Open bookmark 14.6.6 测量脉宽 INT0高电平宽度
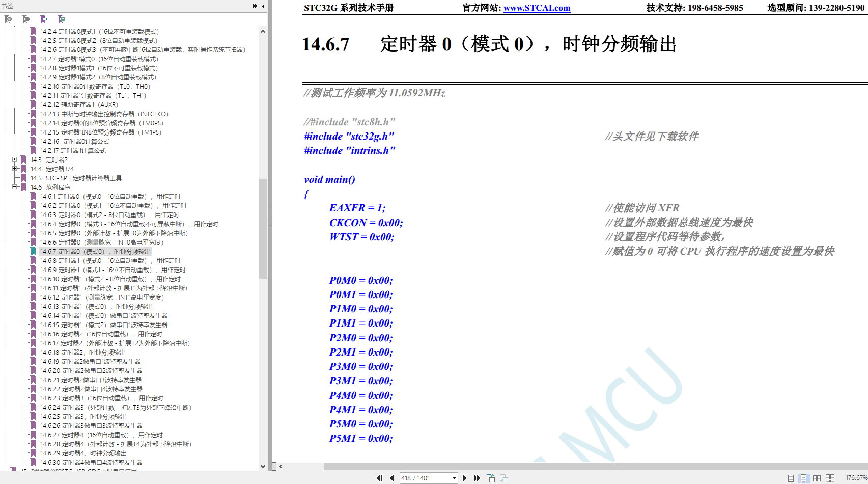The width and height of the screenshot is (868, 484). click(x=102, y=242)
